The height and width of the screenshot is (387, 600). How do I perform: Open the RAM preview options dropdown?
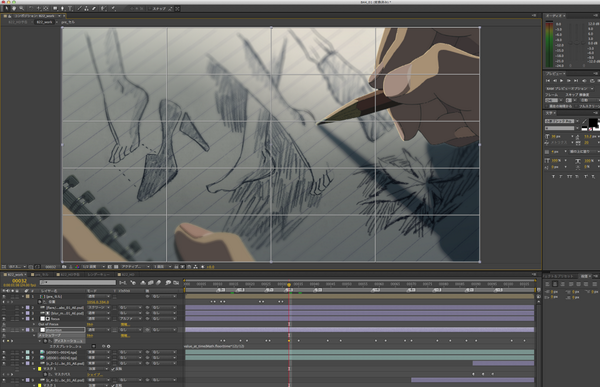pyautogui.click(x=569, y=89)
